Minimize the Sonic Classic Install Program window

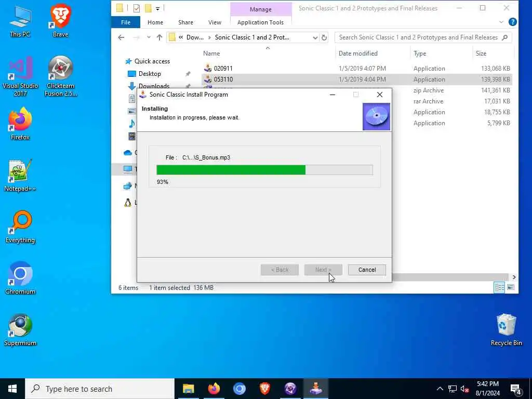pyautogui.click(x=332, y=95)
